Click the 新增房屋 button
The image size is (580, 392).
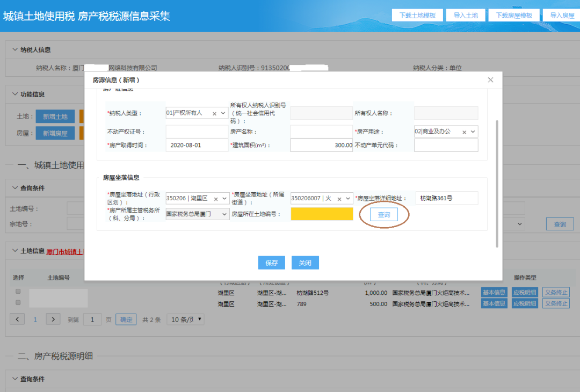56,133
